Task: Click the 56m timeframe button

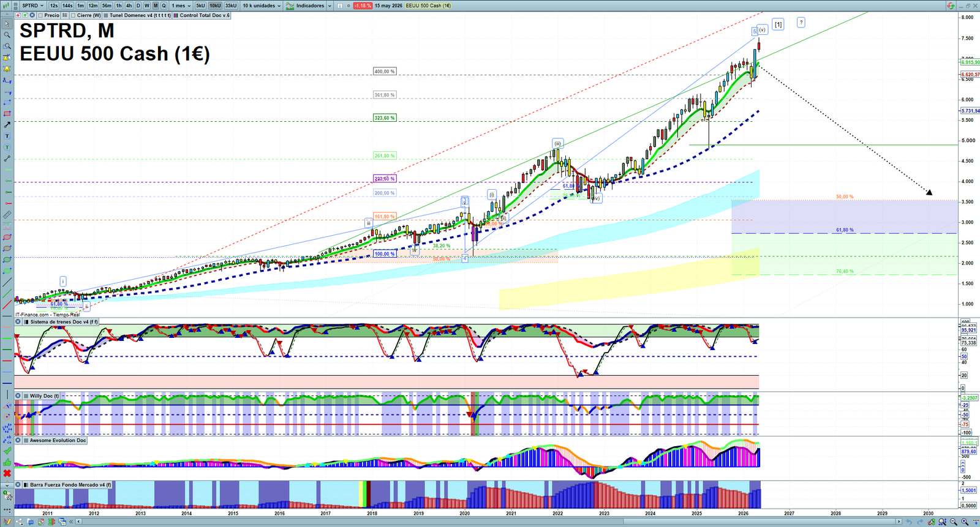Action: click(107, 6)
